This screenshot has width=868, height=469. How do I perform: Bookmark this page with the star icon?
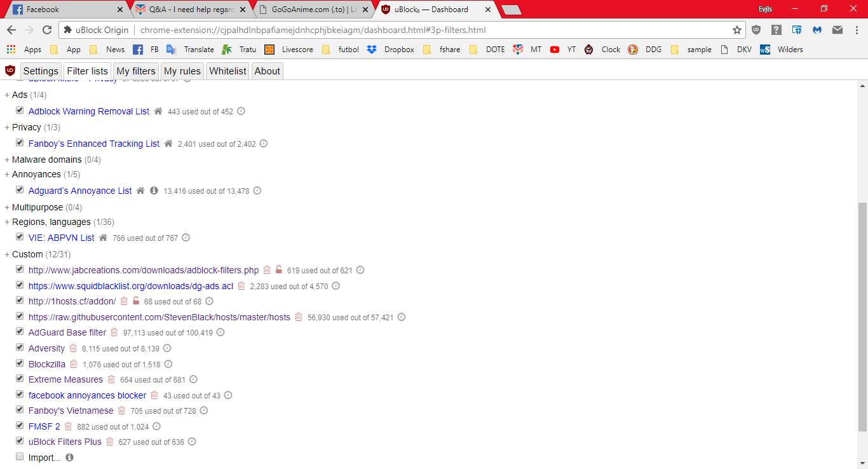[737, 30]
